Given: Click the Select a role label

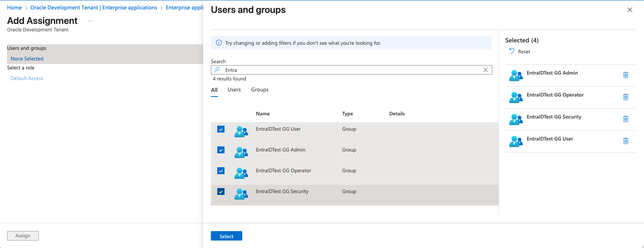Looking at the screenshot, I should (21, 67).
